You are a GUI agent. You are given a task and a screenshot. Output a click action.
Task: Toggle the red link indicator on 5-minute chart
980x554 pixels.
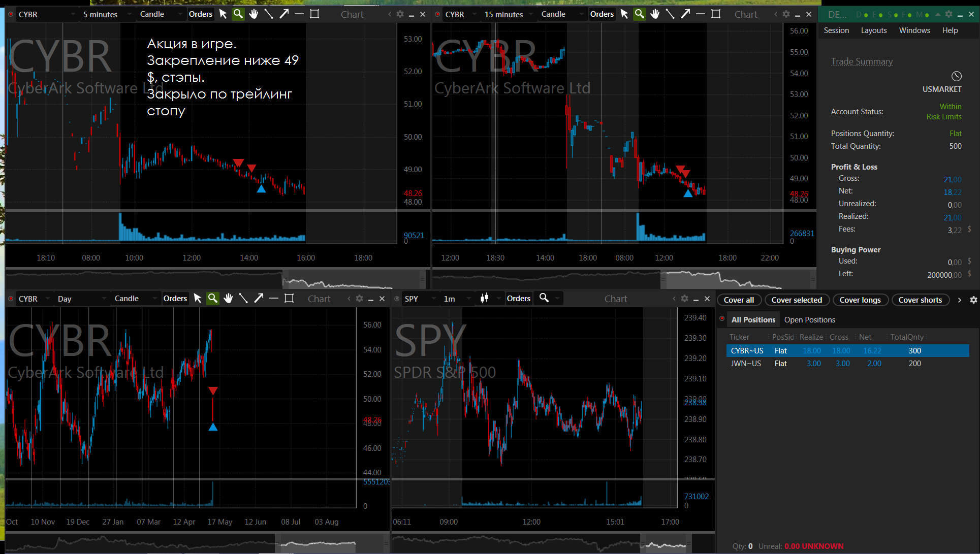[11, 14]
